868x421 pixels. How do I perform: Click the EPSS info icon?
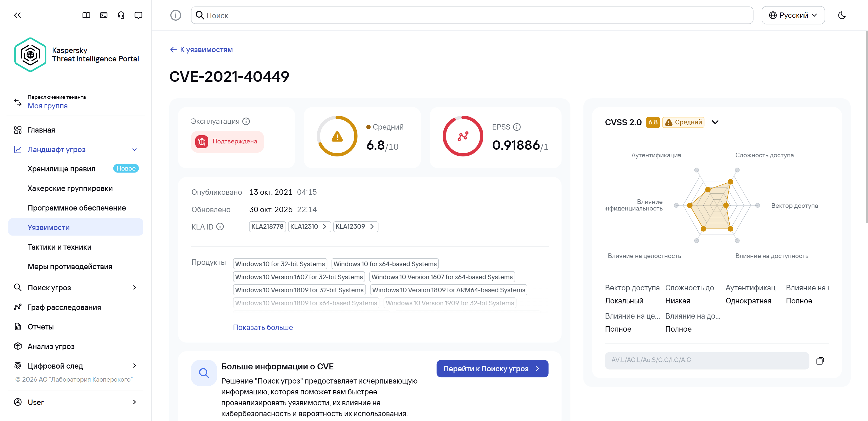pos(517,127)
